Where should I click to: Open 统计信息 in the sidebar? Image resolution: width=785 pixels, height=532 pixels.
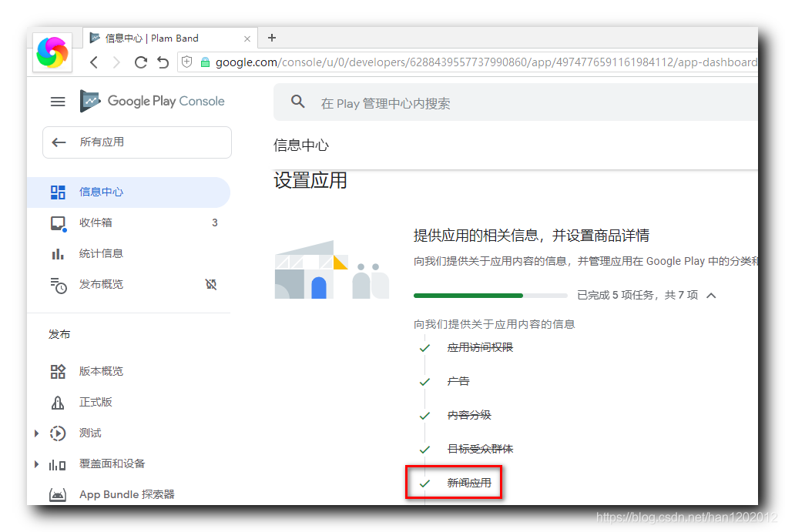click(129, 254)
